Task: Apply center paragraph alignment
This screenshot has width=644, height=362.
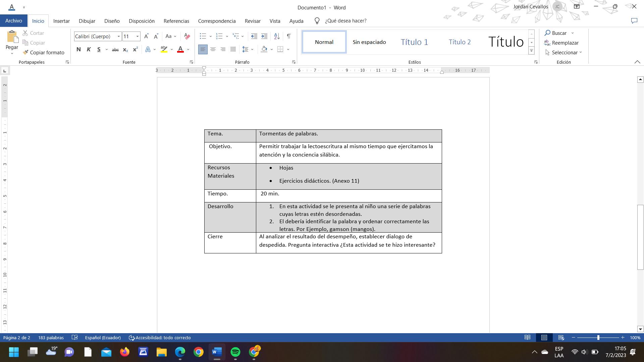Action: pos(213,49)
